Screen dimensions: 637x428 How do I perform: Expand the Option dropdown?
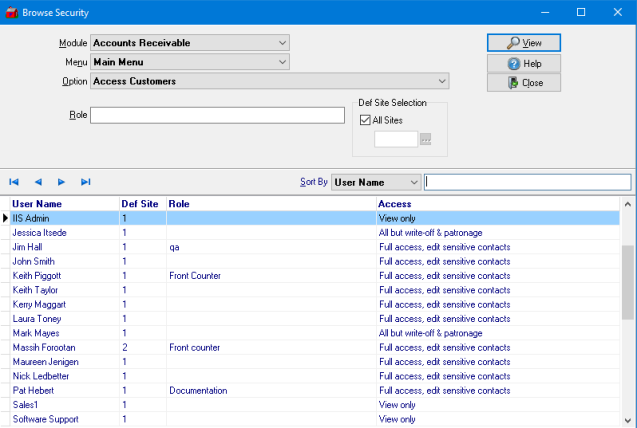[x=441, y=81]
